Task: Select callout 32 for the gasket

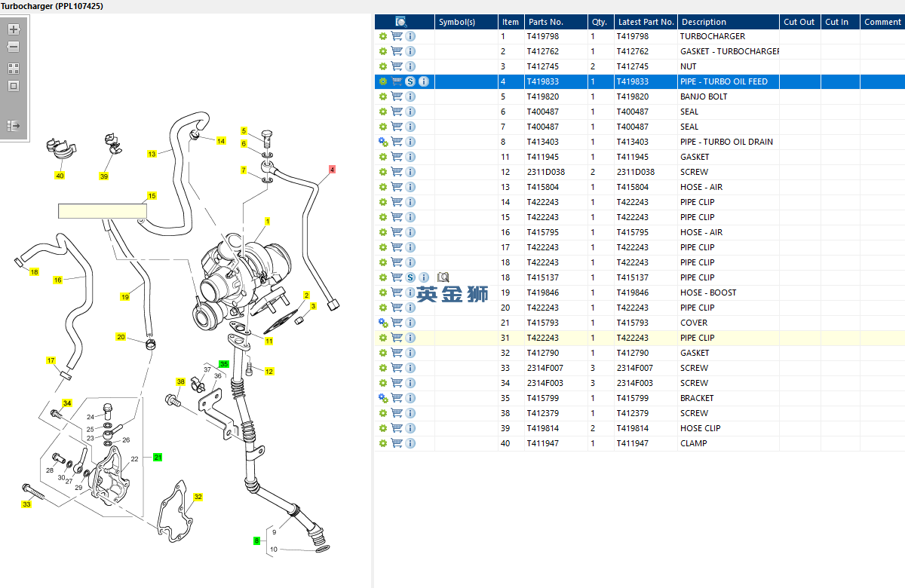Action: pyautogui.click(x=198, y=497)
